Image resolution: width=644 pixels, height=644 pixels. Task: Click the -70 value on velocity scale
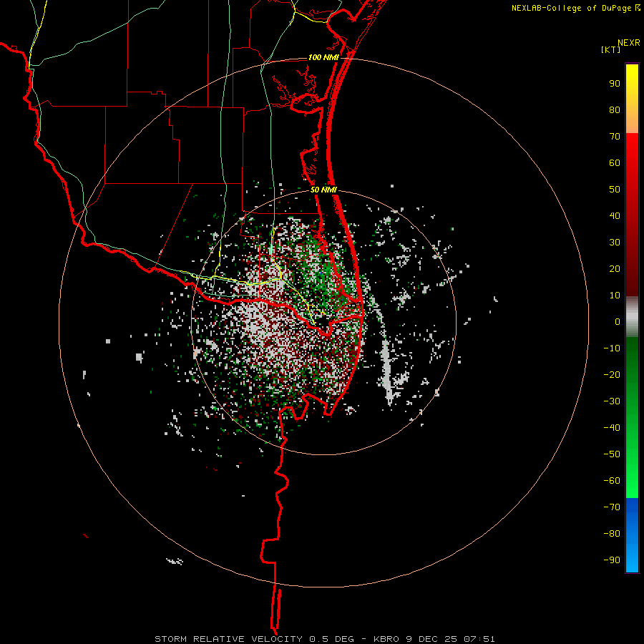click(x=612, y=507)
